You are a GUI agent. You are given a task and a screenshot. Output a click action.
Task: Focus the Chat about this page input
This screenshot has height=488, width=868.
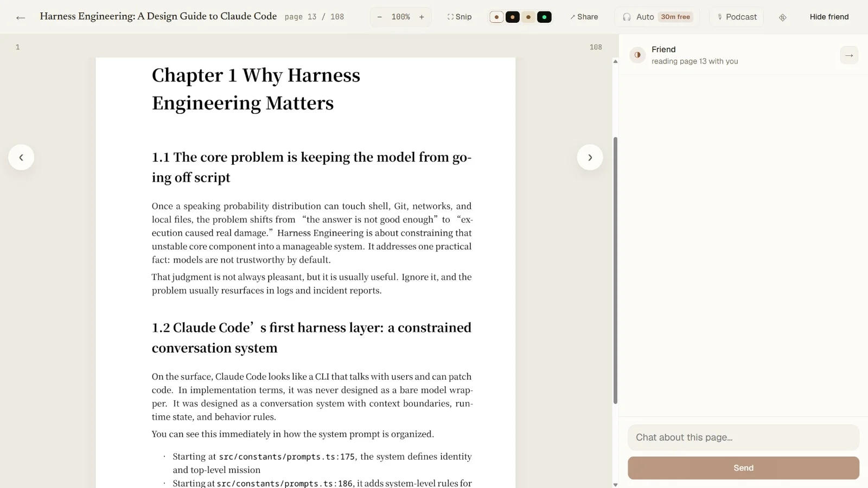click(743, 438)
